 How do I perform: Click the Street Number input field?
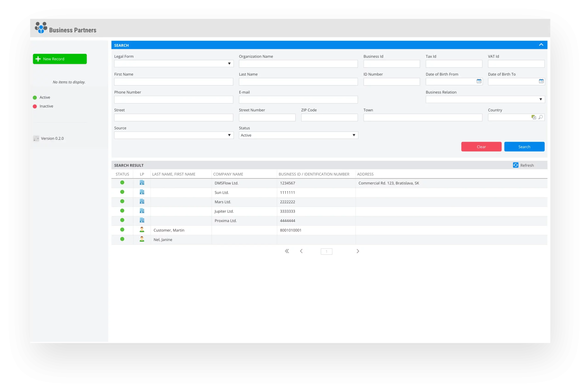(267, 118)
